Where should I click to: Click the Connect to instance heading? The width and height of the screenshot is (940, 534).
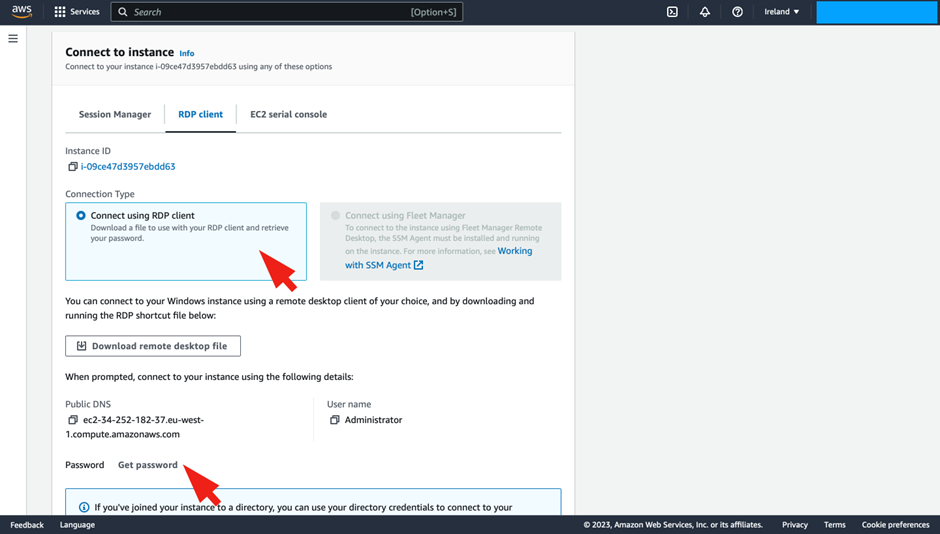pos(119,52)
